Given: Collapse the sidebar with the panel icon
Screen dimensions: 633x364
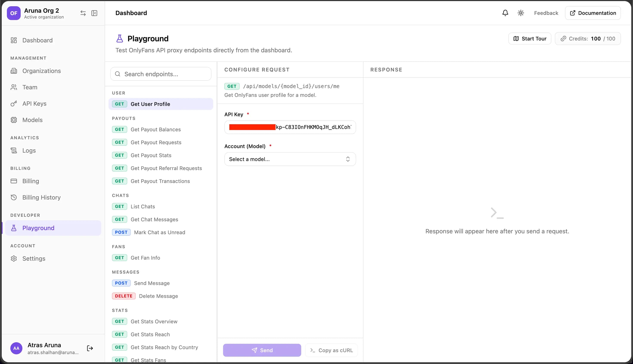Looking at the screenshot, I should click(94, 13).
